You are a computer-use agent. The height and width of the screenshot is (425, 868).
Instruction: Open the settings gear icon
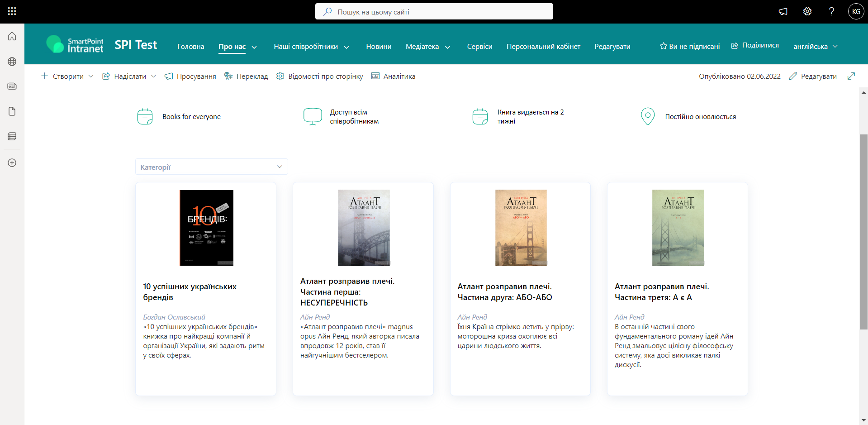coord(807,12)
